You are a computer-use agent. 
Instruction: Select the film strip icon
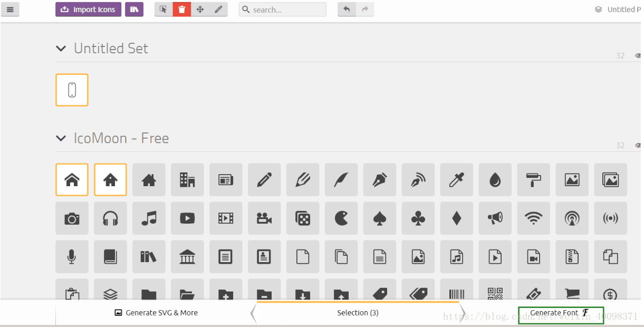point(226,218)
